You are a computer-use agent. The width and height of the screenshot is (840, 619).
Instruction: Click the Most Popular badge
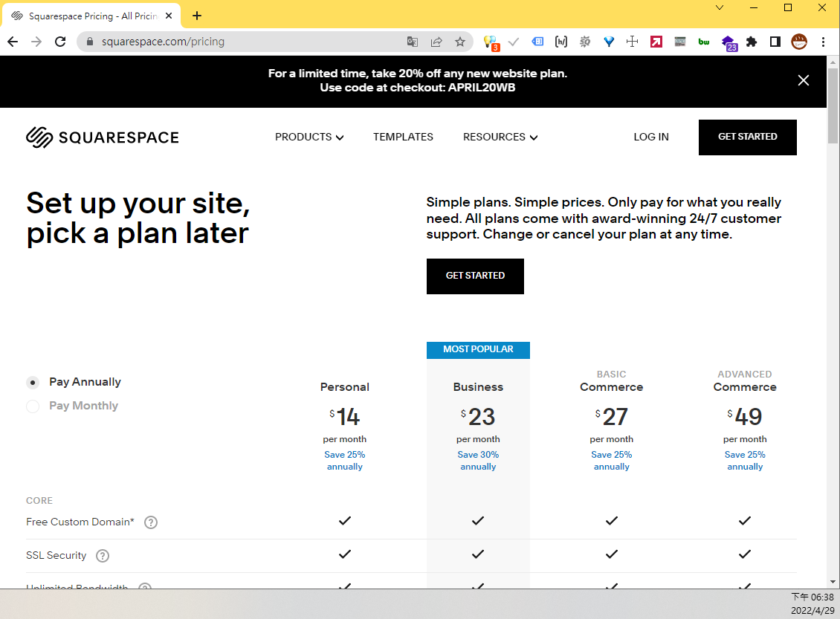coord(478,350)
